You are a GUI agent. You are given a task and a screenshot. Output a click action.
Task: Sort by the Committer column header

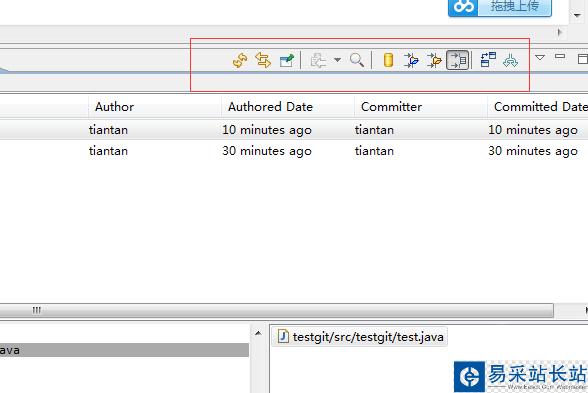point(421,106)
